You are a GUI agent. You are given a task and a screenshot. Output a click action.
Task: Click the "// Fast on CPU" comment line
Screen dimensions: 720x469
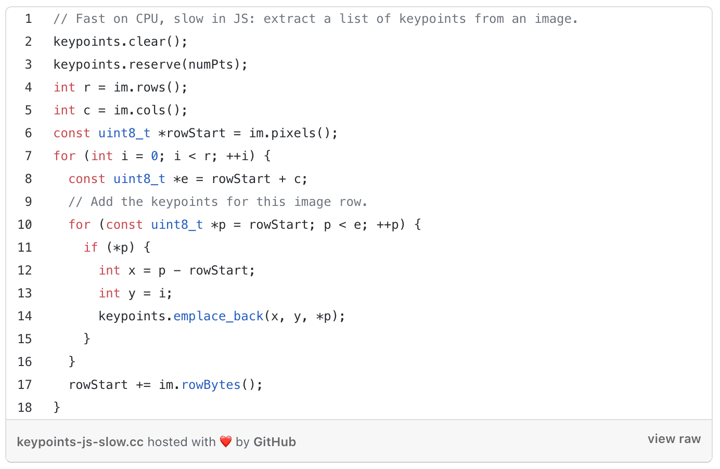pos(315,19)
